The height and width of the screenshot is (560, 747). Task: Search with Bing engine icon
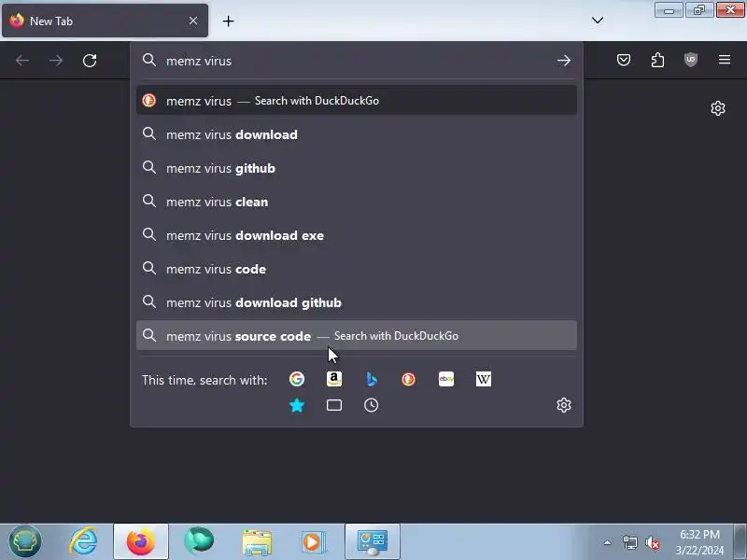(372, 379)
